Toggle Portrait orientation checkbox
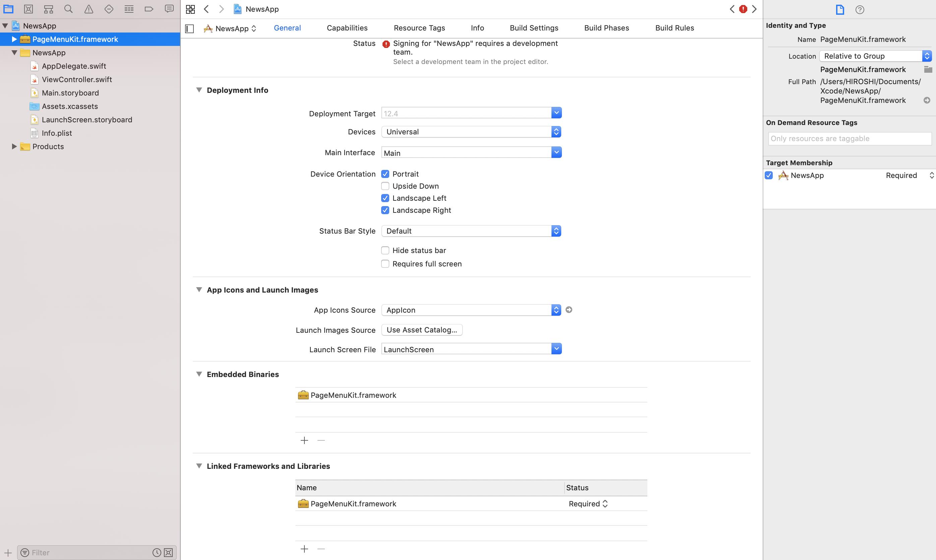The image size is (936, 560). coord(385,174)
